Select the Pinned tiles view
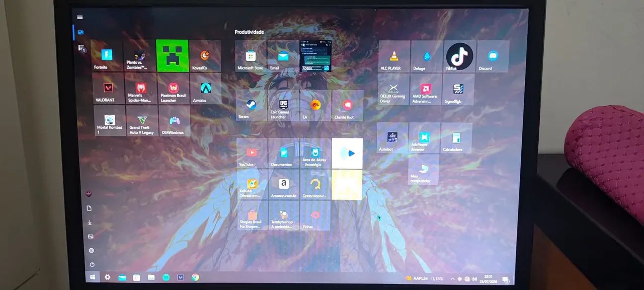The height and width of the screenshot is (290, 644). point(80,33)
